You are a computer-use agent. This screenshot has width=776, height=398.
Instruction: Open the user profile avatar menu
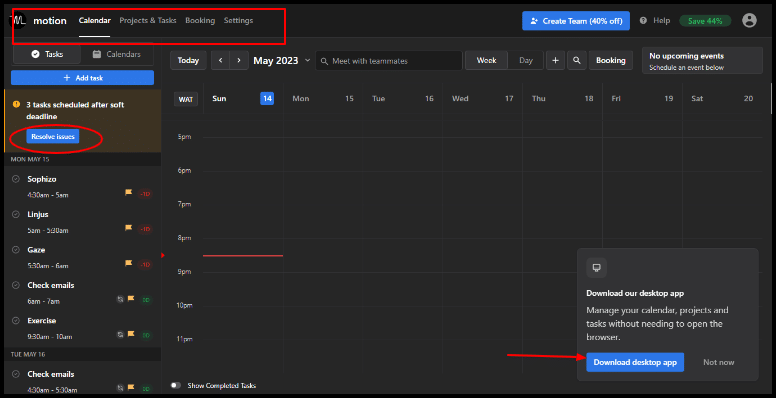[x=749, y=20]
